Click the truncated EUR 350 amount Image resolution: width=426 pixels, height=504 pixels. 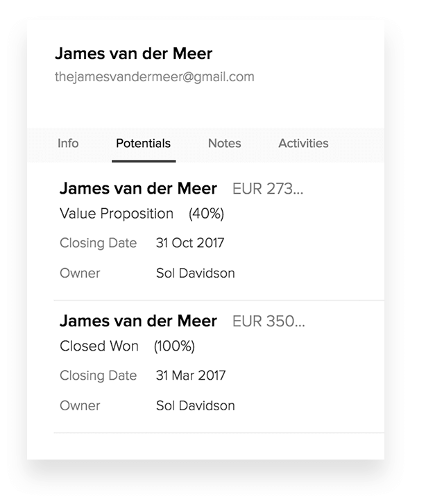click(268, 322)
